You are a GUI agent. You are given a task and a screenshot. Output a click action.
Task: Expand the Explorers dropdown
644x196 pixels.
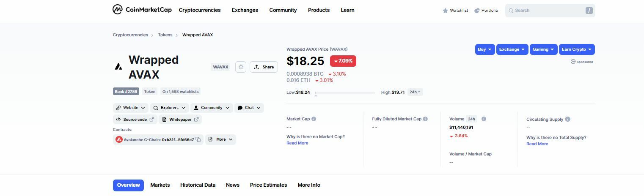pyautogui.click(x=169, y=108)
